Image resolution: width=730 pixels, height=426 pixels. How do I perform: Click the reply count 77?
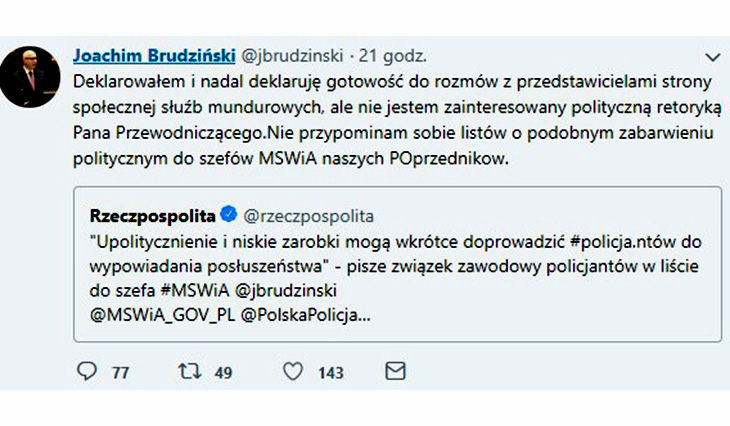120,373
